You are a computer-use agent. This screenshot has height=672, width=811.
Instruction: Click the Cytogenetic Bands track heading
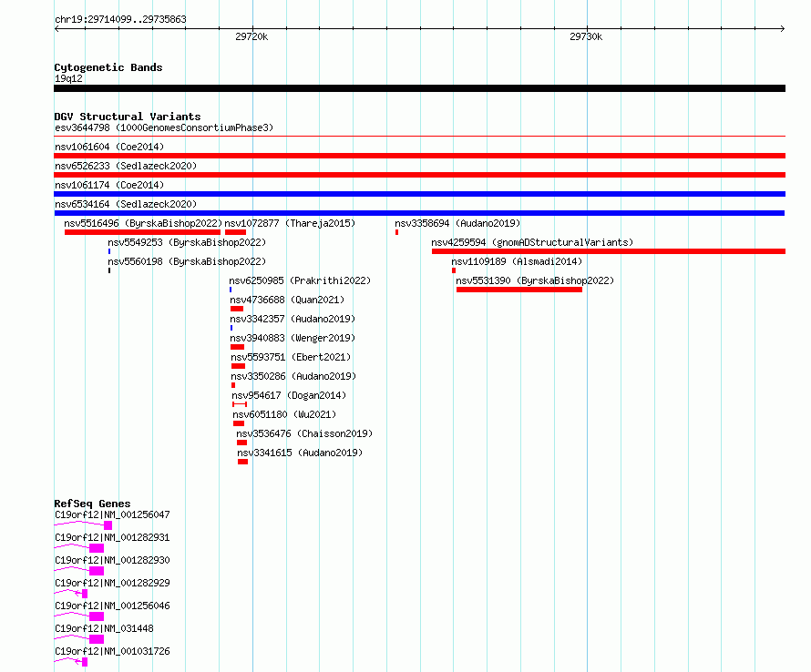click(108, 67)
